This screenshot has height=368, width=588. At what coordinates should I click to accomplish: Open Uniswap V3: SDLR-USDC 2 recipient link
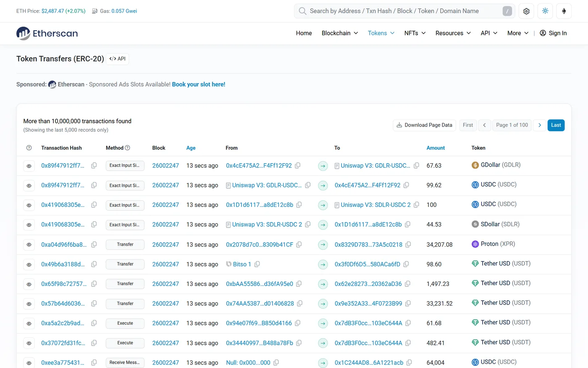click(375, 205)
